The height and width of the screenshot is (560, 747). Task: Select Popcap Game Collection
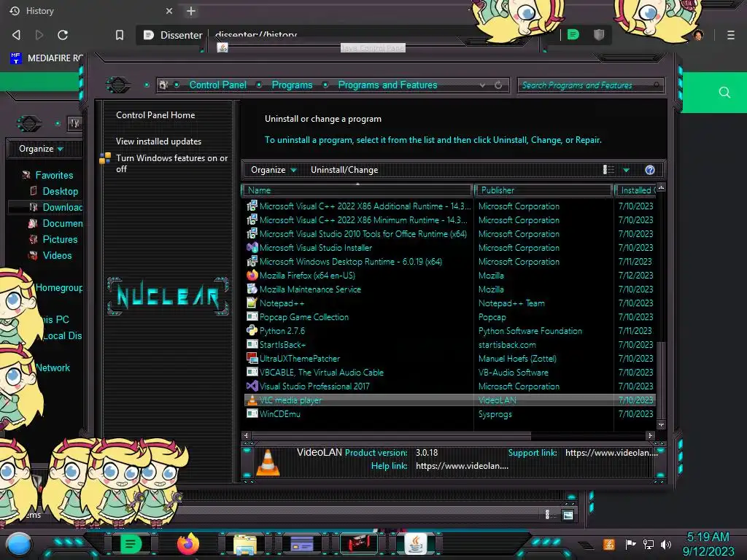(x=297, y=316)
